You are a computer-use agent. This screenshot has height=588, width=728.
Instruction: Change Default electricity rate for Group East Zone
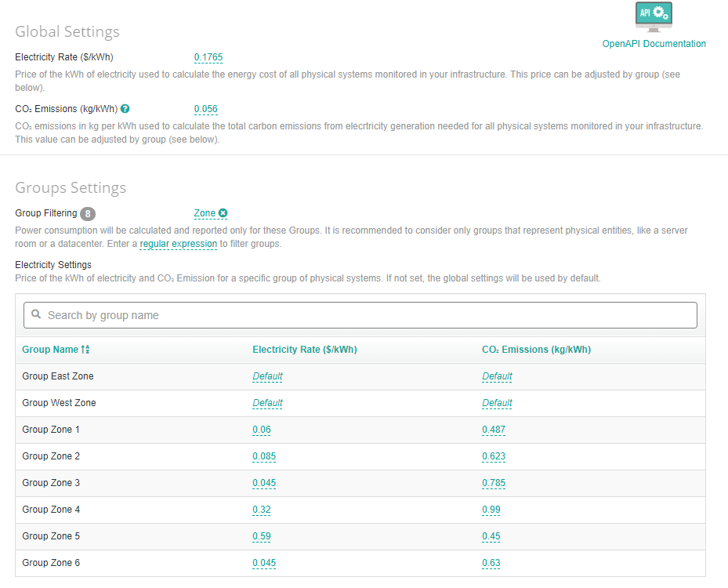click(267, 376)
